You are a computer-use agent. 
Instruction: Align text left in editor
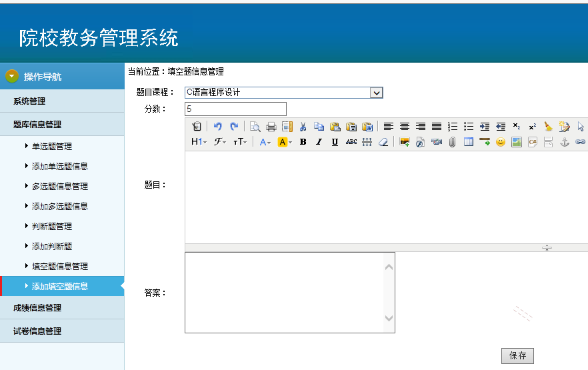(389, 126)
